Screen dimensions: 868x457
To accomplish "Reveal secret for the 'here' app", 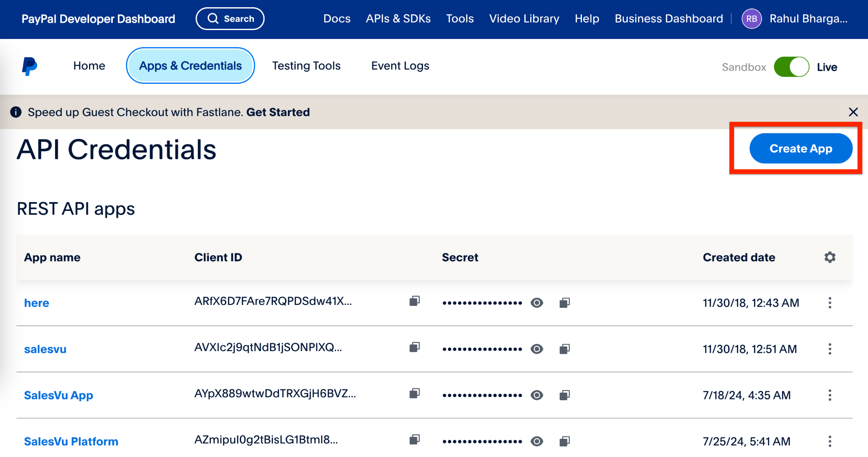I will 537,303.
